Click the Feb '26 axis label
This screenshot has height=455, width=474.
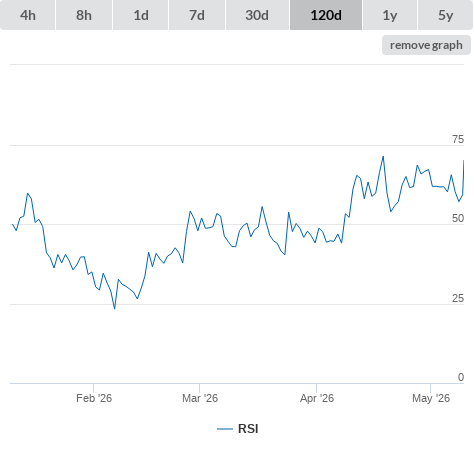click(x=94, y=398)
